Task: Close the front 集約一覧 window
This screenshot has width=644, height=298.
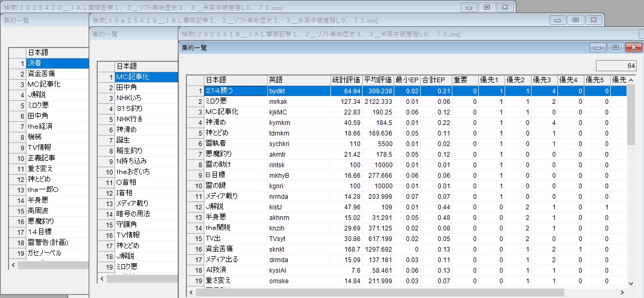Action: click(x=633, y=47)
